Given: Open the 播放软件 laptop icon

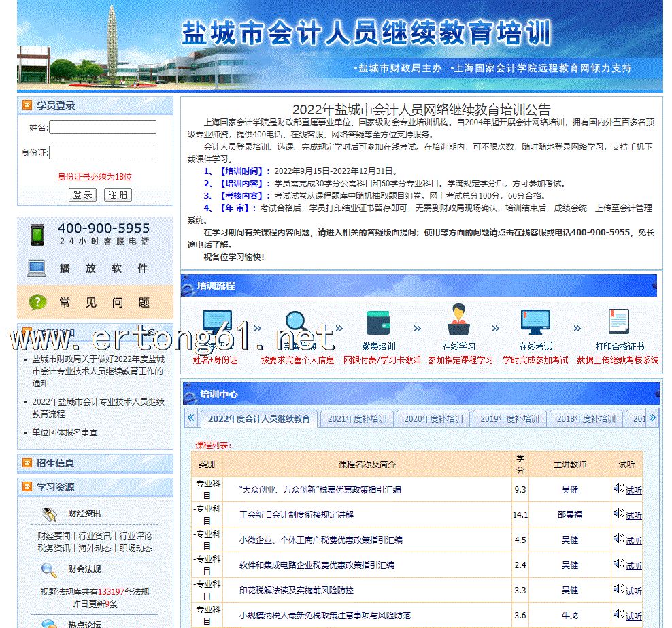Looking at the screenshot, I should (37, 268).
